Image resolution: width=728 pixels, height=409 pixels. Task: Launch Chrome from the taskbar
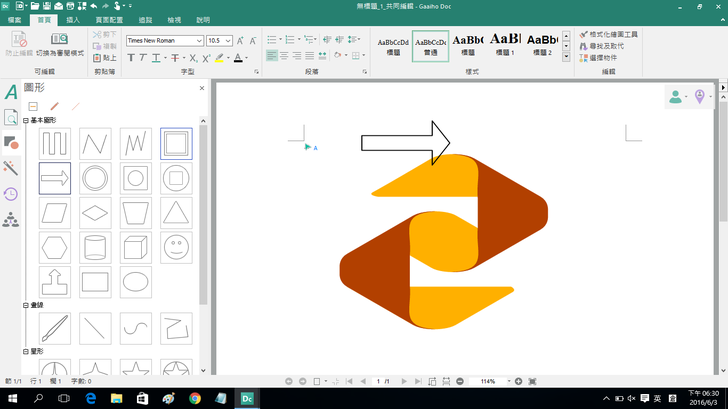(x=195, y=398)
